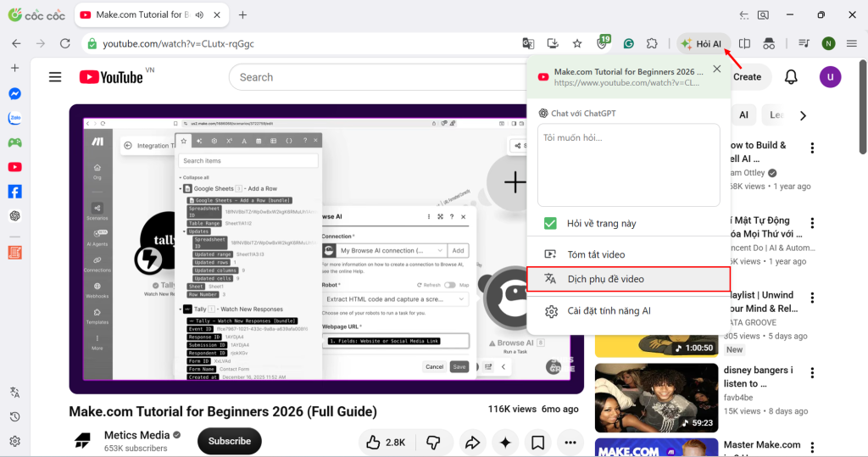Open the ad-block shield showing 19

point(603,42)
